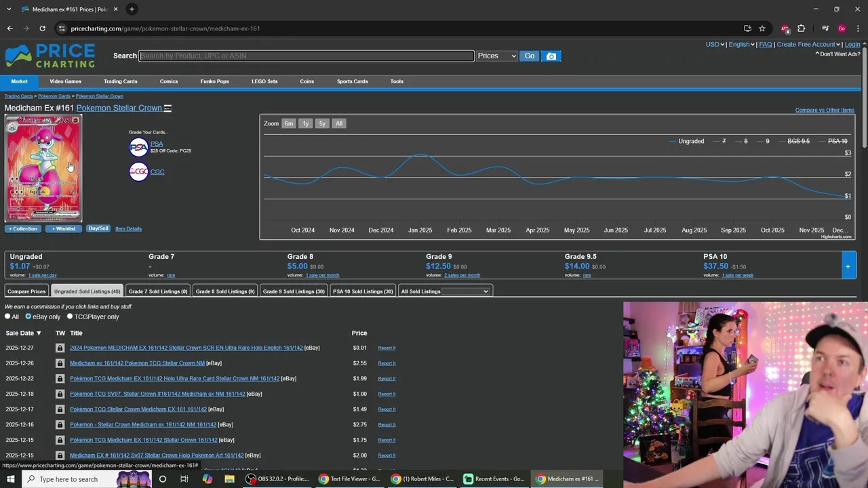The height and width of the screenshot is (488, 868).
Task: Open a new browser tab with plus icon
Action: point(132,9)
